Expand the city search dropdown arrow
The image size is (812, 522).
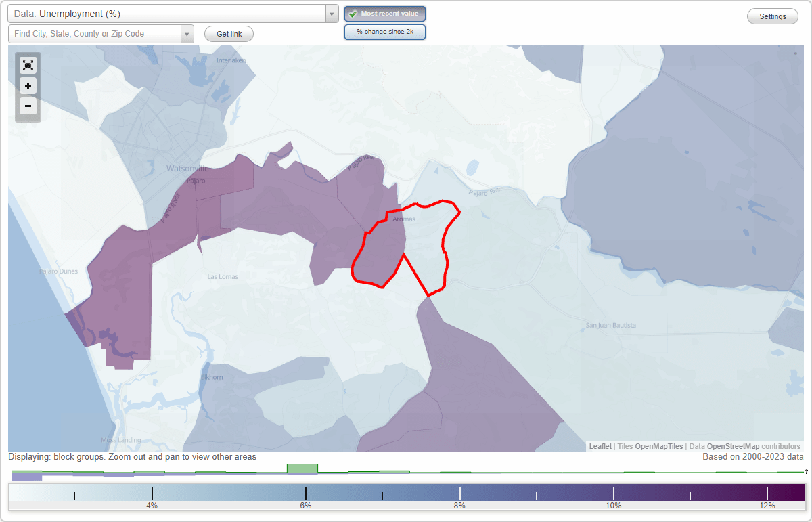click(x=187, y=34)
